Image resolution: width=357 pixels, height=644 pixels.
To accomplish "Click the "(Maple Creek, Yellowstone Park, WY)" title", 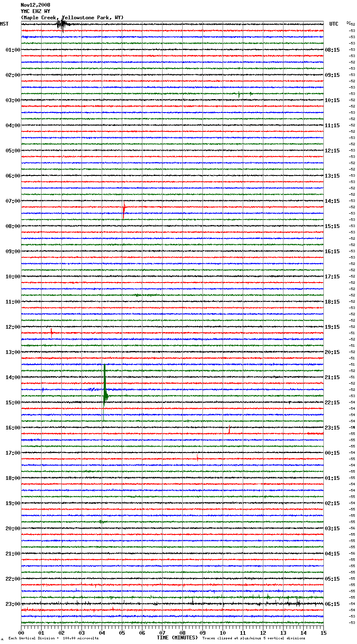I will (72, 18).
